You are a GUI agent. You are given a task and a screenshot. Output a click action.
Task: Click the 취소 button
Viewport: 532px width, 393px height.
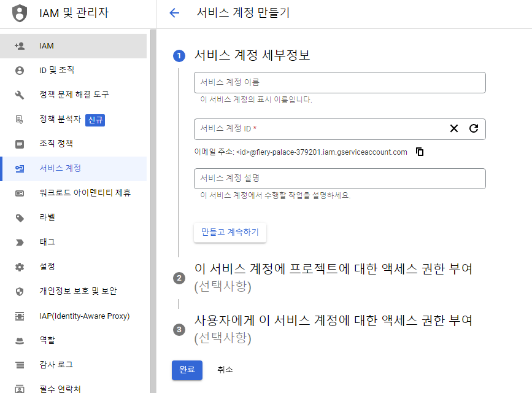[x=225, y=370]
